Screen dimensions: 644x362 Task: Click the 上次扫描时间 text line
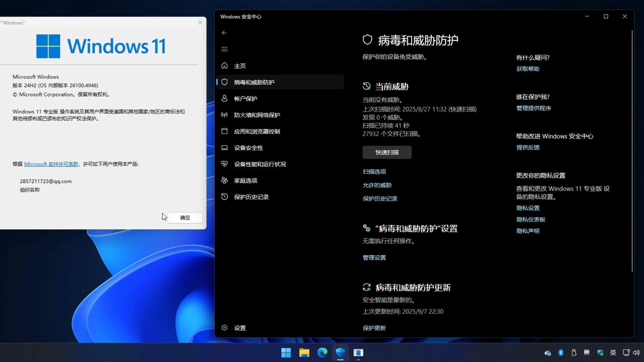coord(420,109)
